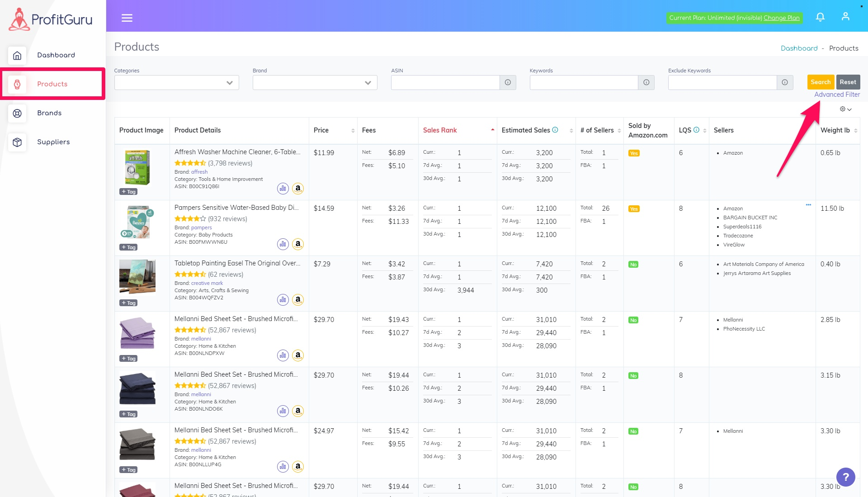Open chart icon for Pampers Sensitive wipes
868x497 pixels.
283,244
